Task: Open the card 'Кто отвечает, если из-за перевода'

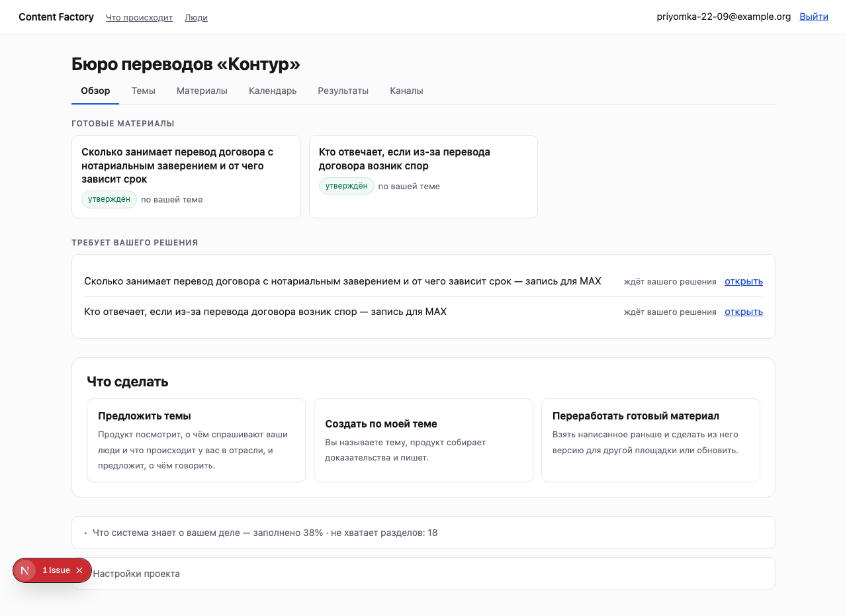Action: coord(423,177)
